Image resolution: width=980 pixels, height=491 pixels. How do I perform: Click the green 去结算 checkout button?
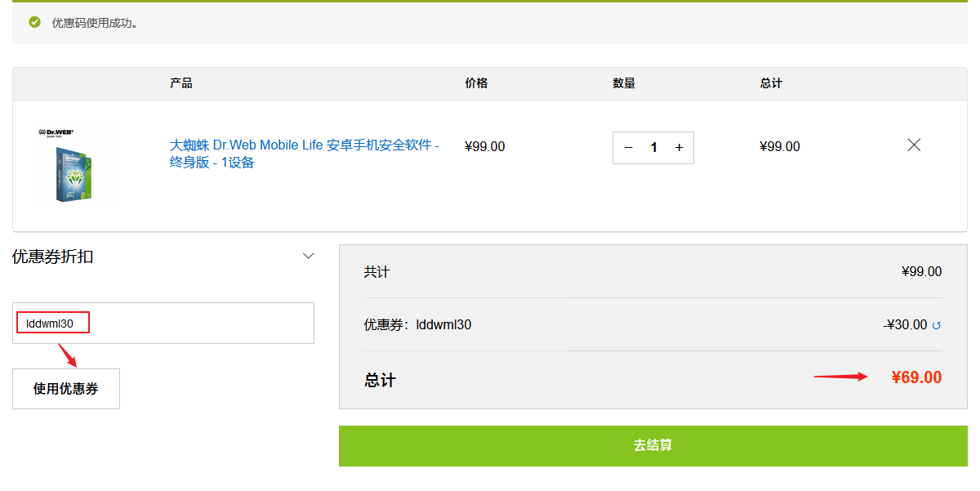tap(653, 446)
